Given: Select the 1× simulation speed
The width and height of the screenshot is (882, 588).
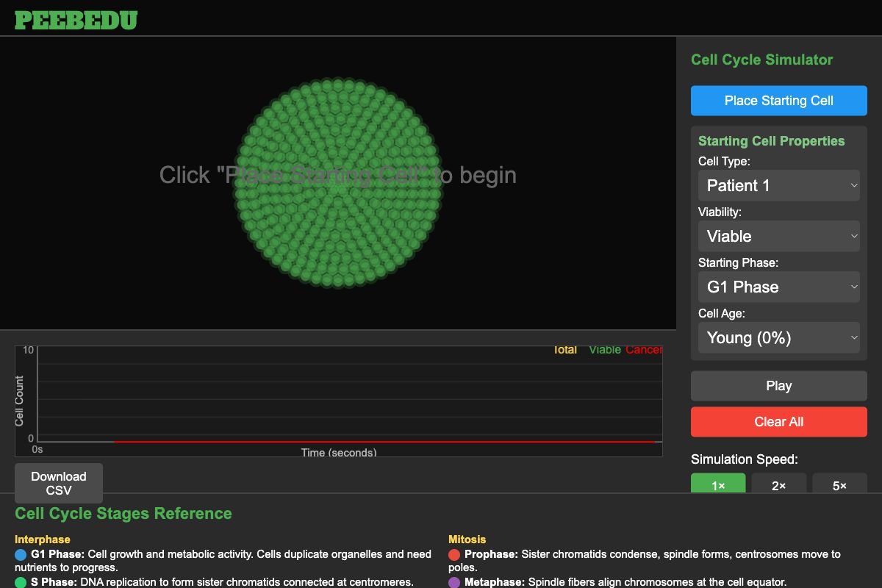Looking at the screenshot, I should 718,485.
